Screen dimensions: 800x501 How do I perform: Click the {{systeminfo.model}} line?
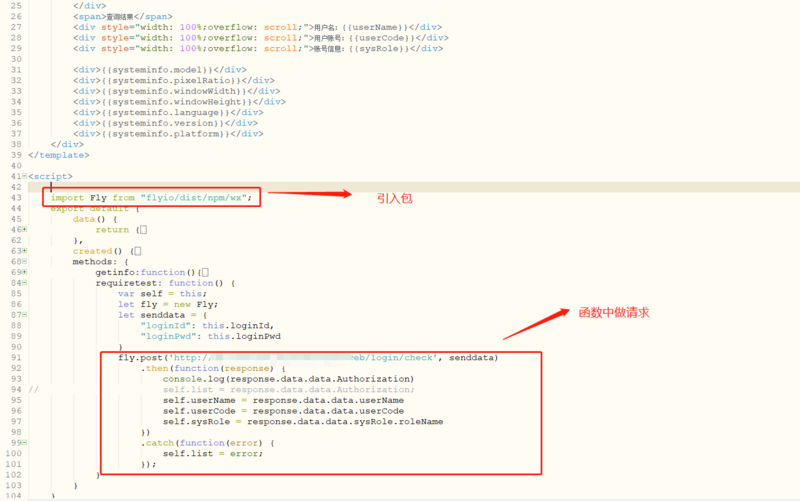coord(160,70)
